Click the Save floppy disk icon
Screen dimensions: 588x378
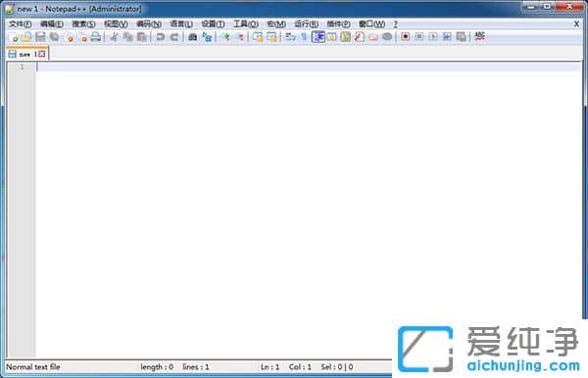coord(40,36)
